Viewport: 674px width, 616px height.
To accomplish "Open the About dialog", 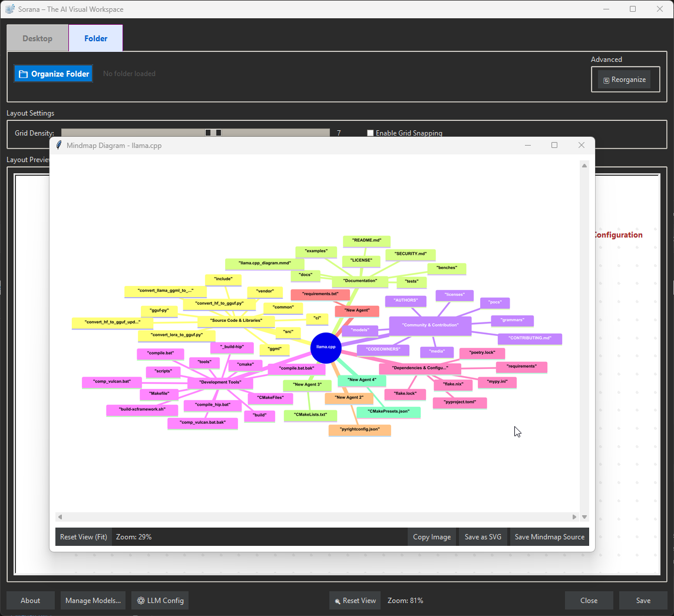I will coord(30,600).
